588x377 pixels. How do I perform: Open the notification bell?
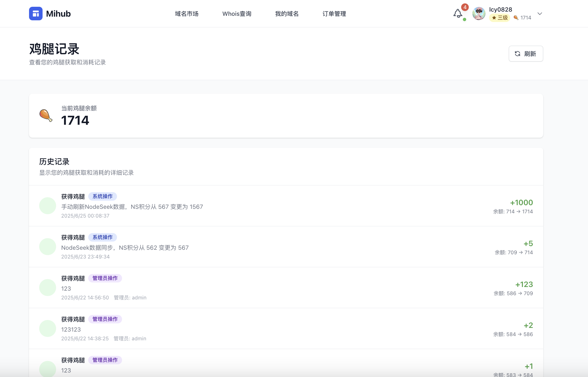click(x=457, y=14)
